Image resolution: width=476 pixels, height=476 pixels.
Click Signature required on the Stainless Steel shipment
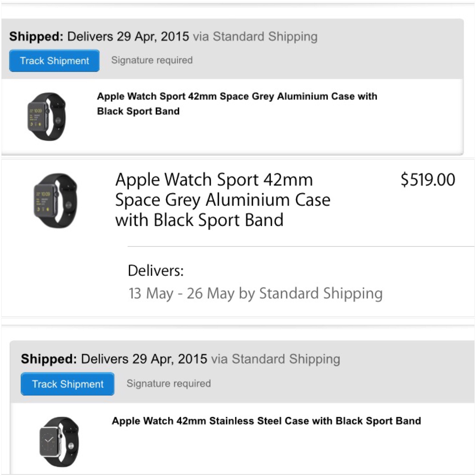[169, 383]
